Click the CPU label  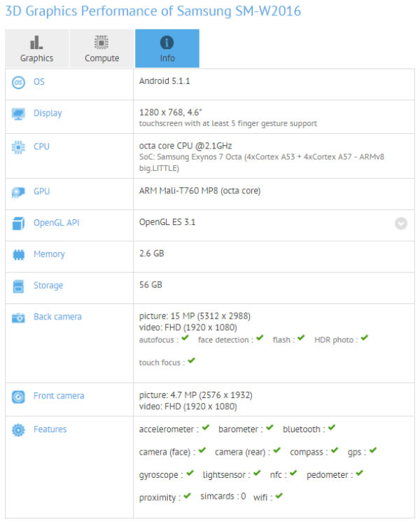pos(41,146)
